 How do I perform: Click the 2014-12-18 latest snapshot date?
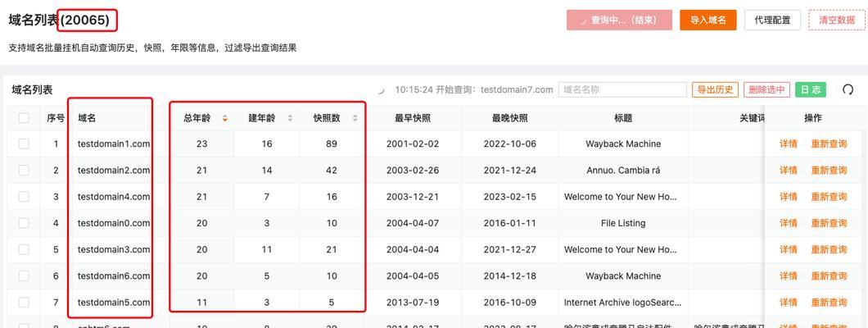(x=510, y=276)
